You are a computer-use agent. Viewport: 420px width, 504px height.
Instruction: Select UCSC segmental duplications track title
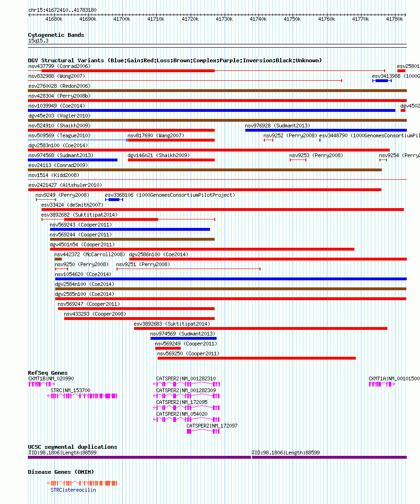[x=73, y=447]
